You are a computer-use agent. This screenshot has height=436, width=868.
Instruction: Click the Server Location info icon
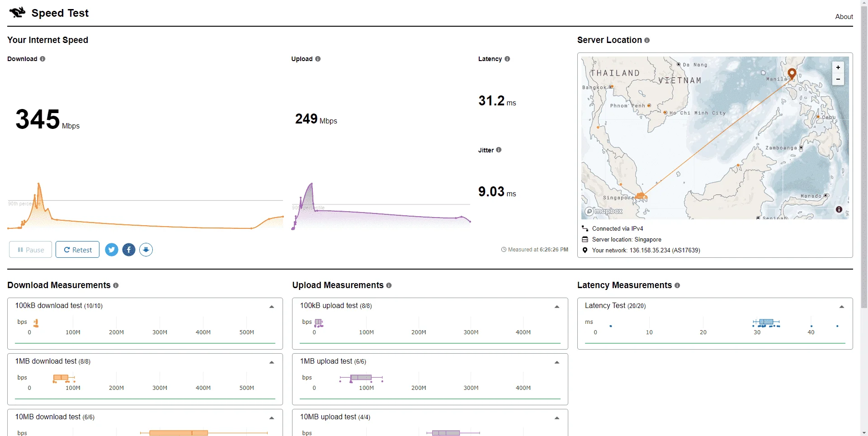click(x=647, y=40)
